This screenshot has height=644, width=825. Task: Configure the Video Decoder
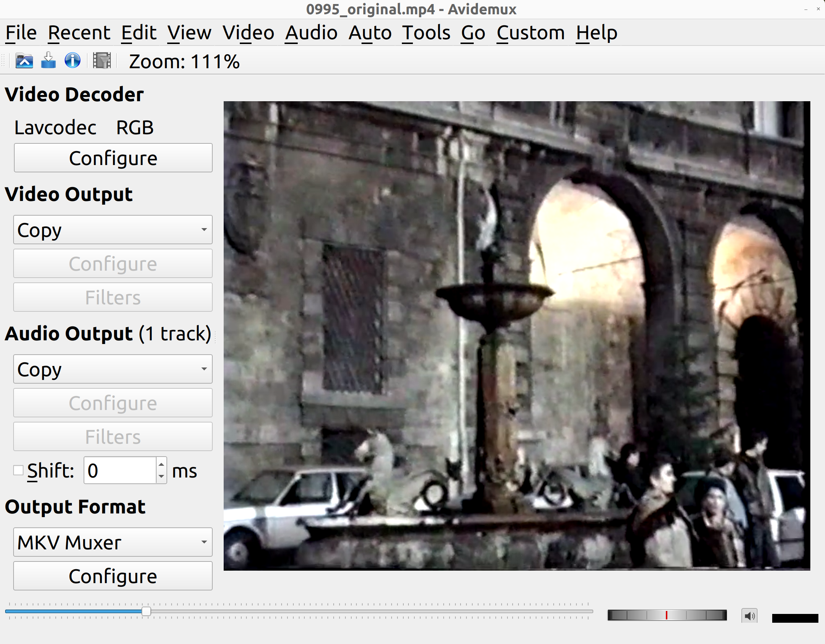coord(113,158)
